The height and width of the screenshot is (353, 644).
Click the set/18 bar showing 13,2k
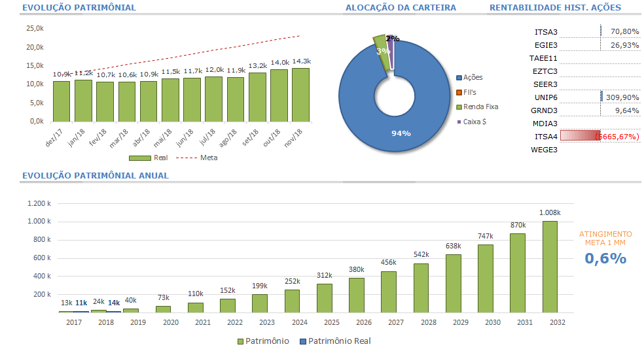(257, 97)
